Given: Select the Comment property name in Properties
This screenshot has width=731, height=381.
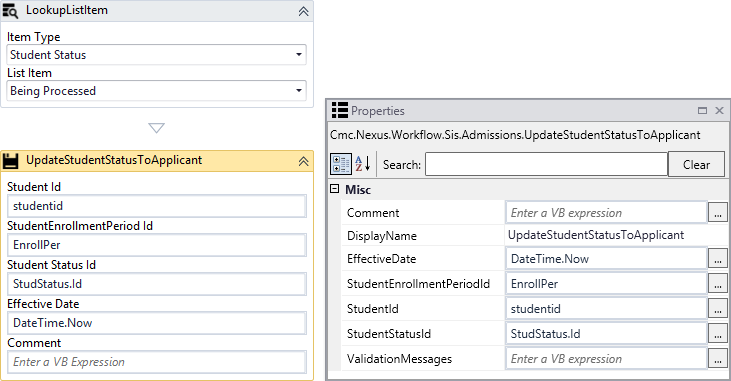Looking at the screenshot, I should [x=373, y=213].
